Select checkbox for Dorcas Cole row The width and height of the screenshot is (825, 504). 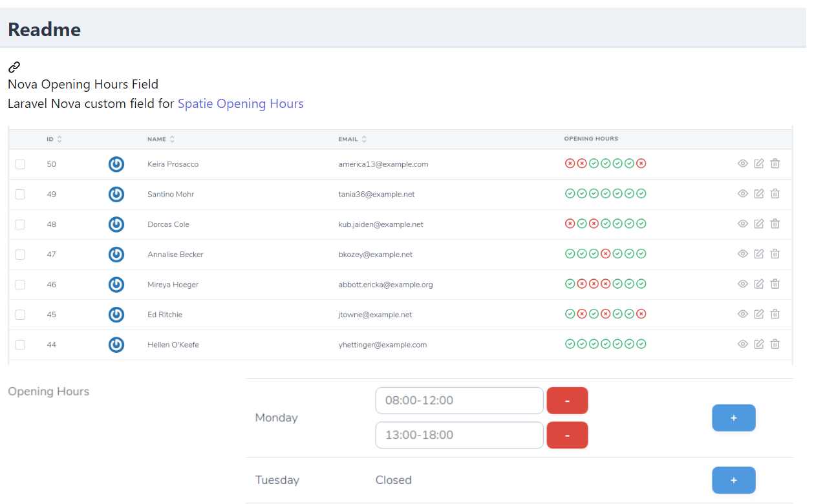pos(20,224)
